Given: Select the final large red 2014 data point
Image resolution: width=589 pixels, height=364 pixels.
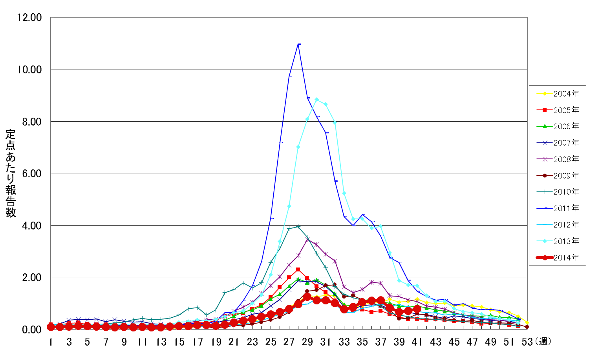Looking at the screenshot, I should [417, 310].
